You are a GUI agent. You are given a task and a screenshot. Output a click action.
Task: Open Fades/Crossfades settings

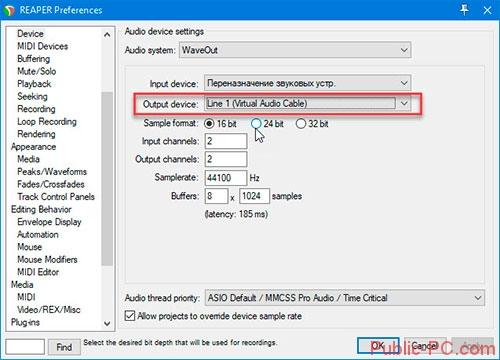51,184
